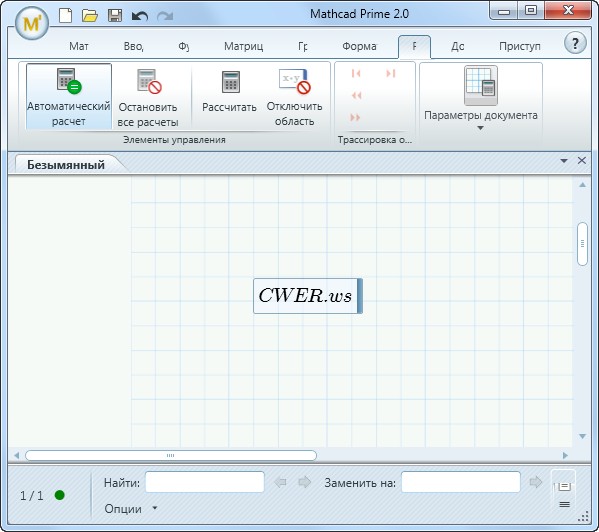Click the horizontal scrollbar thumb
Image resolution: width=599 pixels, height=532 pixels.
[171, 455]
